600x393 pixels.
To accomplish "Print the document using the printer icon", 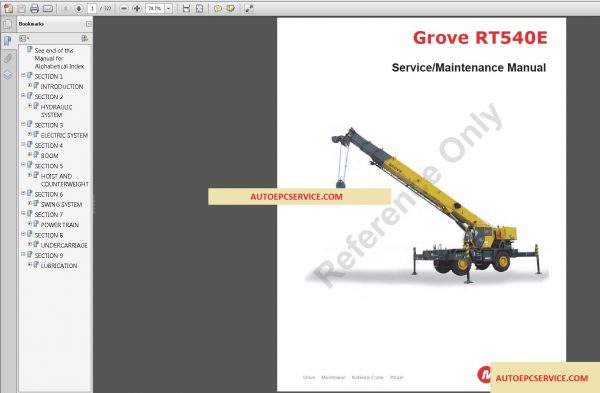I will coord(34,8).
